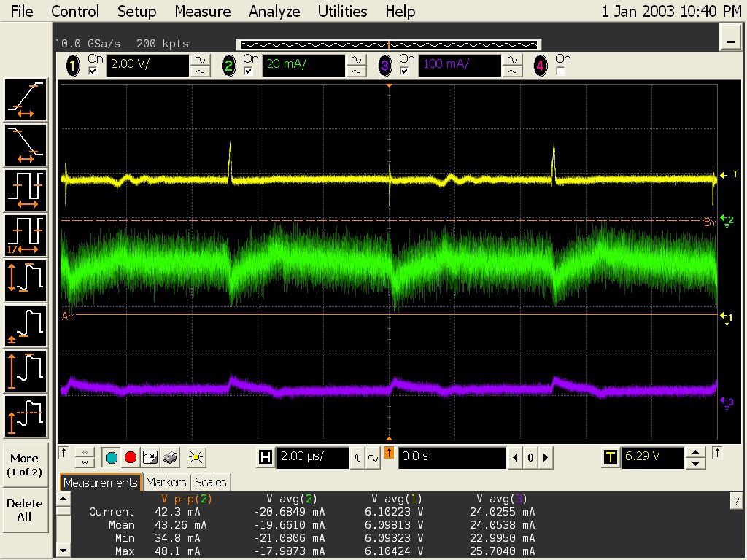Image resolution: width=747 pixels, height=560 pixels.
Task: Select the rise time measurement icon
Action: tap(26, 101)
